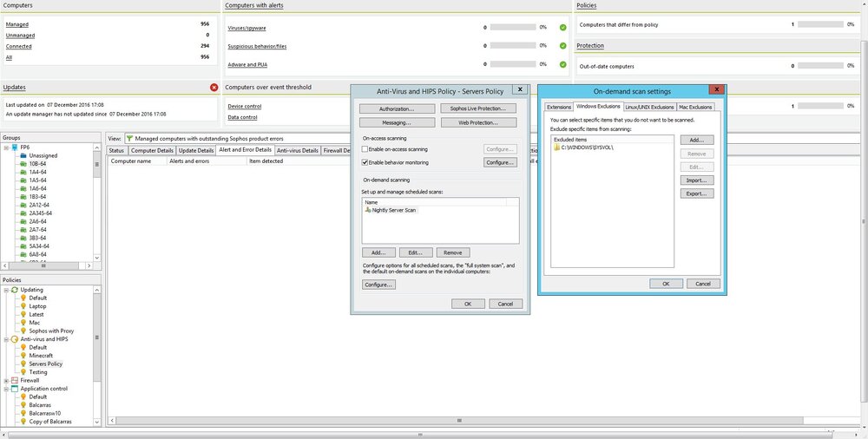The width and height of the screenshot is (868, 439).
Task: Switch to the Update Details tab
Action: (x=196, y=151)
